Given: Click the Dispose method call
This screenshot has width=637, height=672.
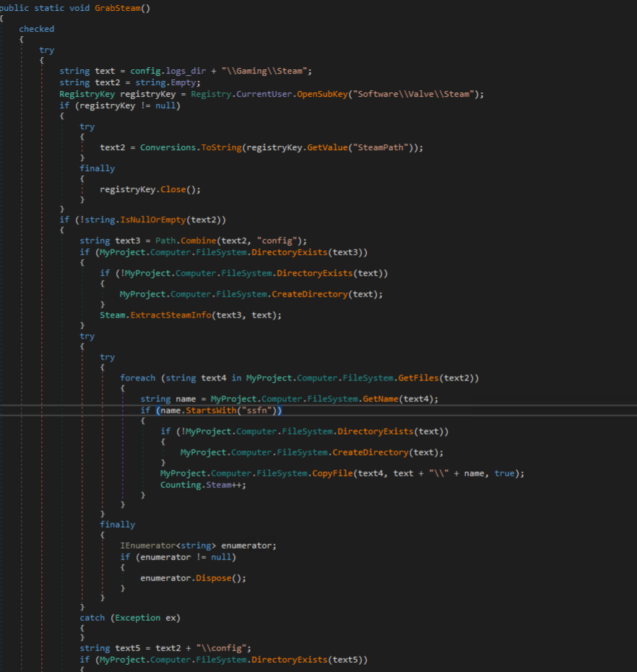Looking at the screenshot, I should pos(214,577).
